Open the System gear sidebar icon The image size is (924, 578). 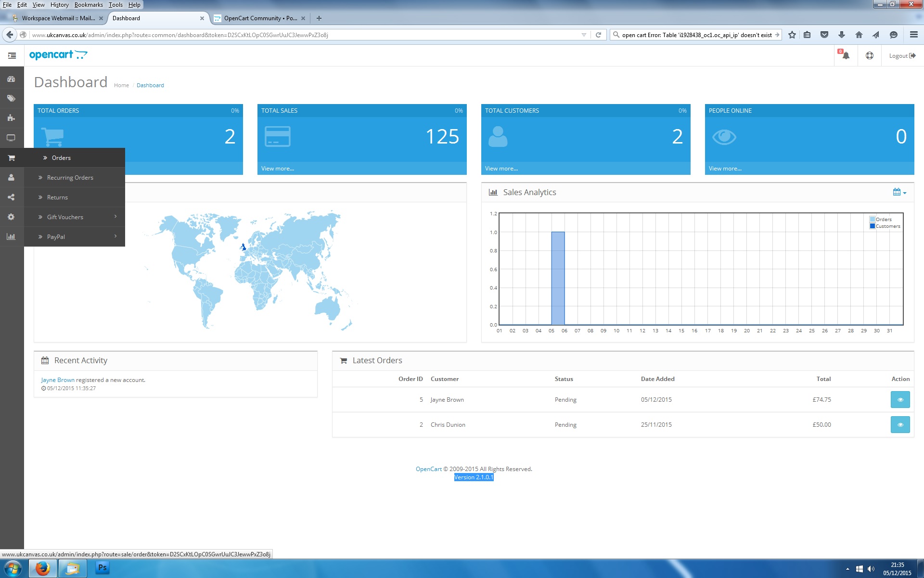point(11,217)
